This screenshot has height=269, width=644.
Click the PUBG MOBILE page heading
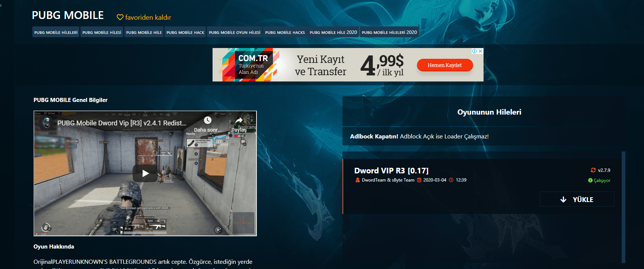(x=68, y=15)
